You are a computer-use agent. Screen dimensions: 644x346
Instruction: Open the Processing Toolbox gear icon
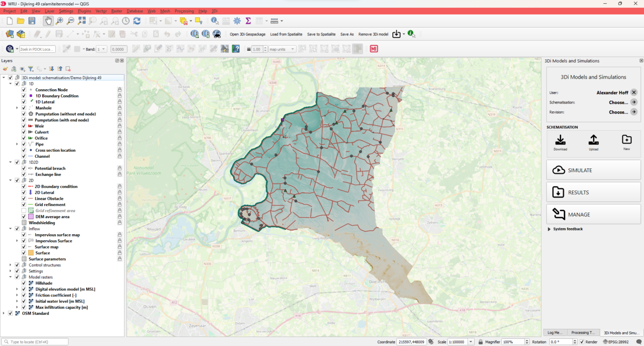tap(237, 20)
